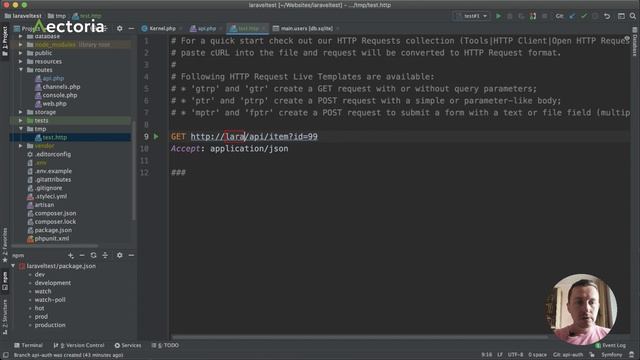Toggle the npm side tool tab
Image resolution: width=640 pixels, height=360 pixels.
[x=5, y=281]
